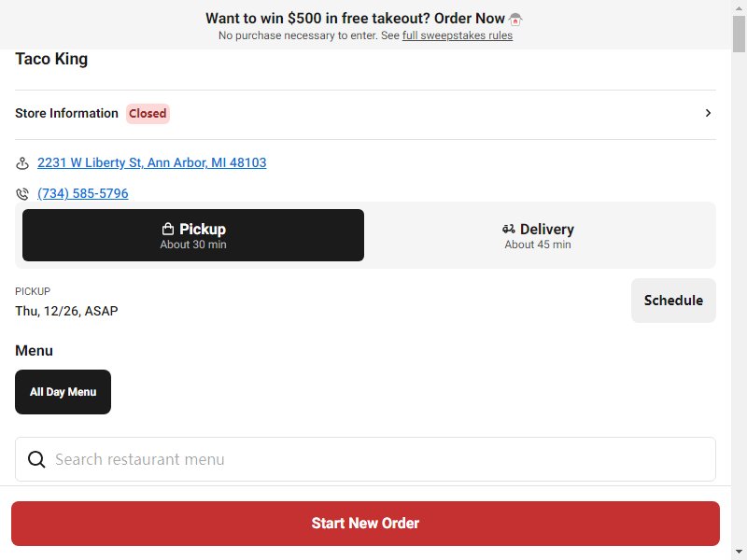The height and width of the screenshot is (560, 747).
Task: Open the All Day Menu tab
Action: tap(63, 392)
